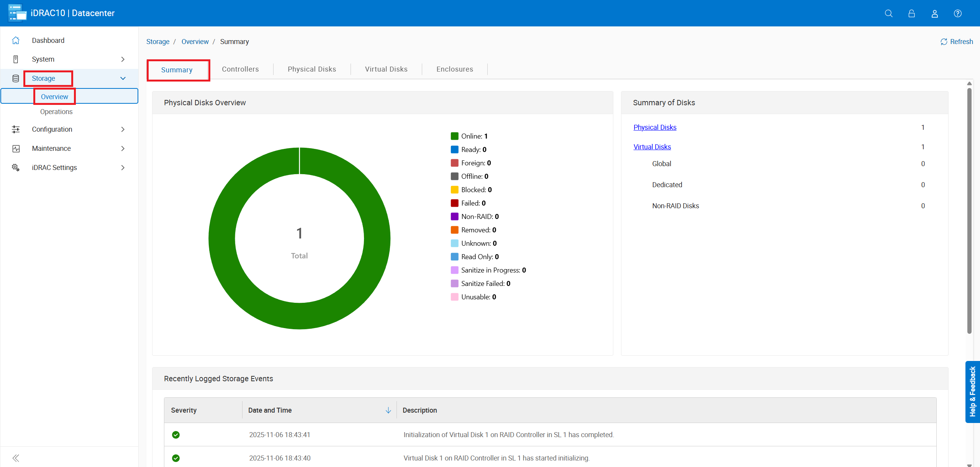Expand the System menu chevron
This screenshot has height=467, width=980.
pos(123,59)
